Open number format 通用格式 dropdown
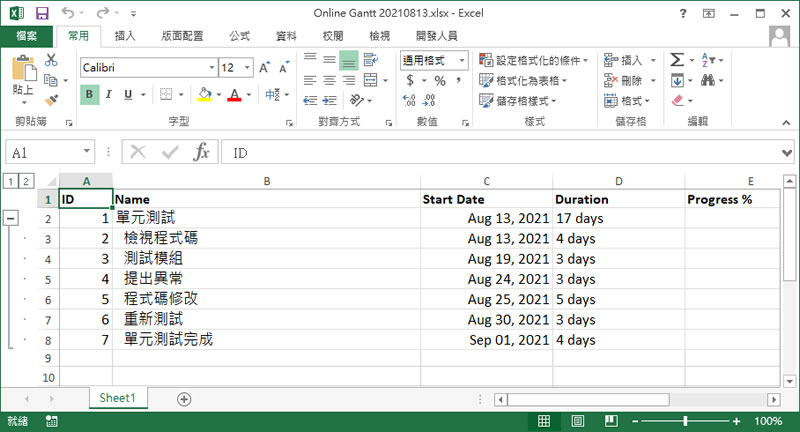The width and height of the screenshot is (800, 432). click(462, 60)
